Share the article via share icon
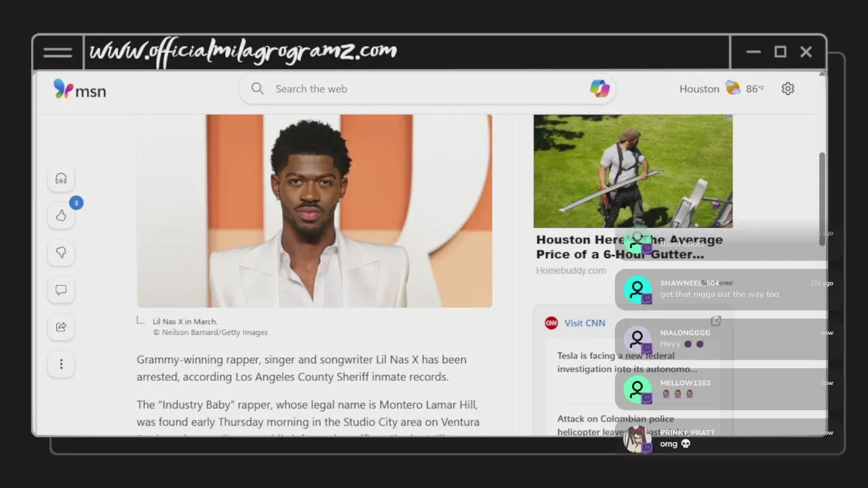Viewport: 868px width, 488px height. [61, 327]
